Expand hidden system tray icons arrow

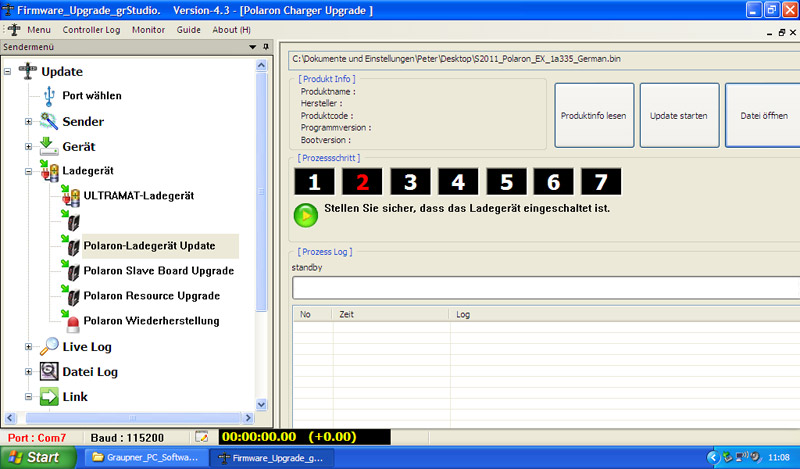(x=714, y=458)
